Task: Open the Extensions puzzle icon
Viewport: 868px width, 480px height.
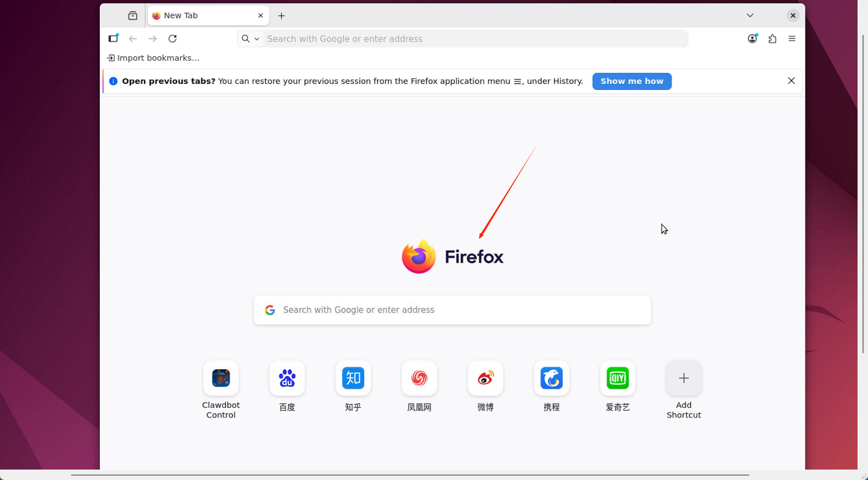Action: point(772,39)
